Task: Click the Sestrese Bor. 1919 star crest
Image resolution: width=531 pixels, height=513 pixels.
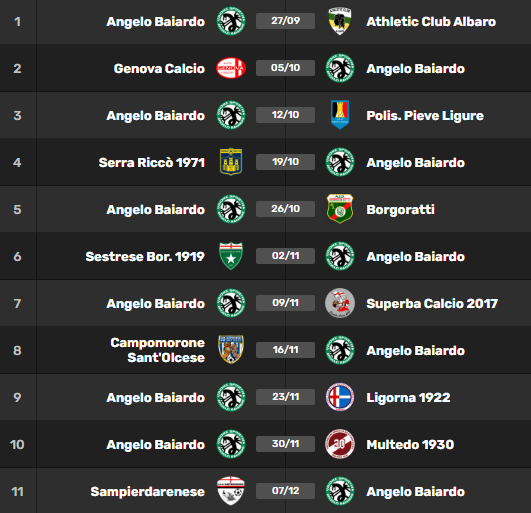Action: click(x=231, y=256)
